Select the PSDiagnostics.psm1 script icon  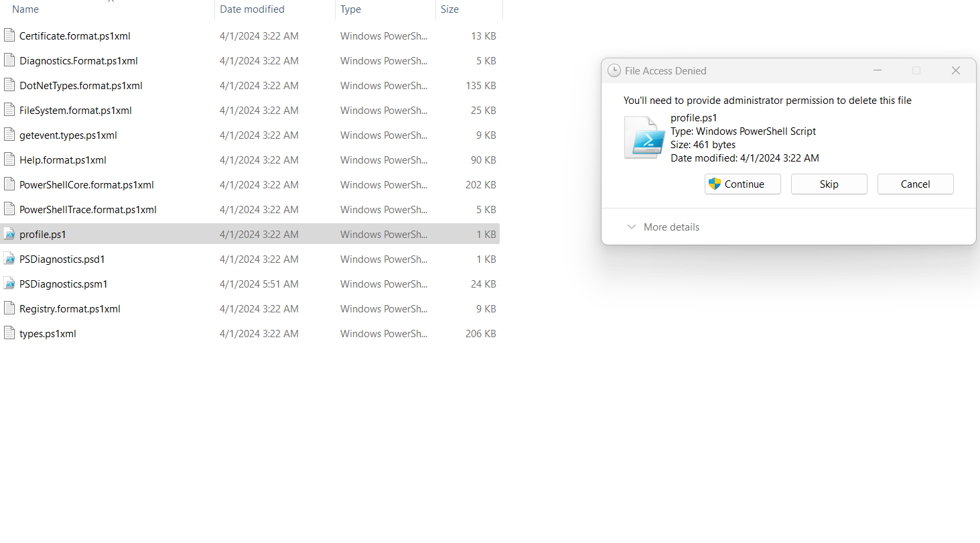coord(9,283)
